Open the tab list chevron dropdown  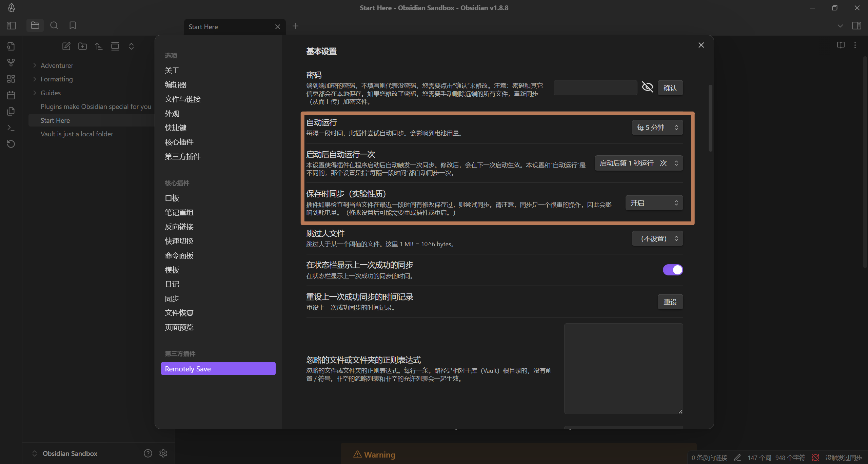(x=840, y=26)
